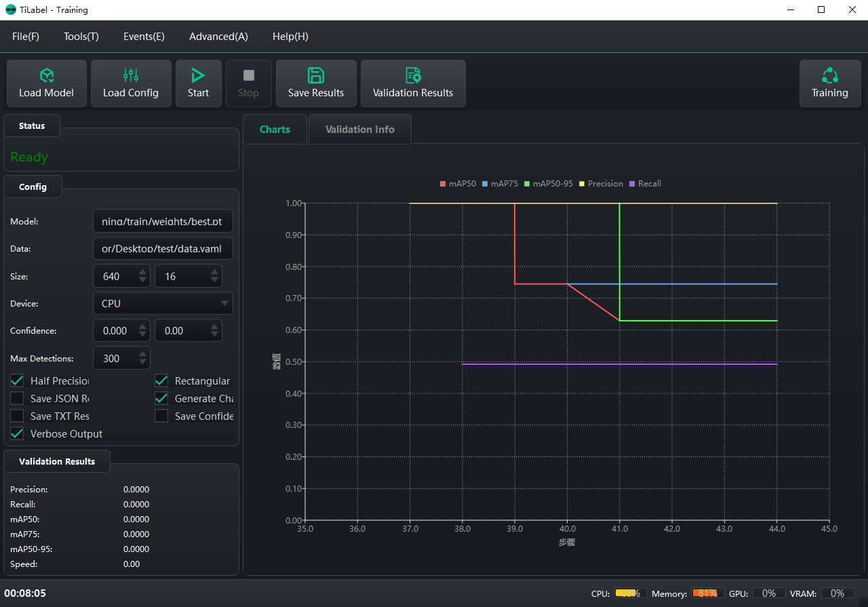The image size is (868, 607).
Task: Decrease image Size 640 using down arrow
Action: tap(142, 279)
